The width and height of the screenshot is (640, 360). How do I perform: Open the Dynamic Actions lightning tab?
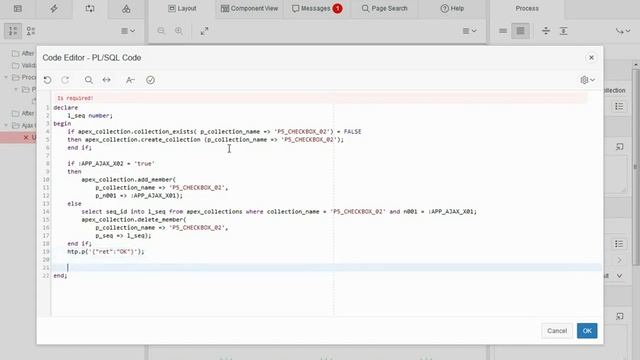[x=54, y=9]
